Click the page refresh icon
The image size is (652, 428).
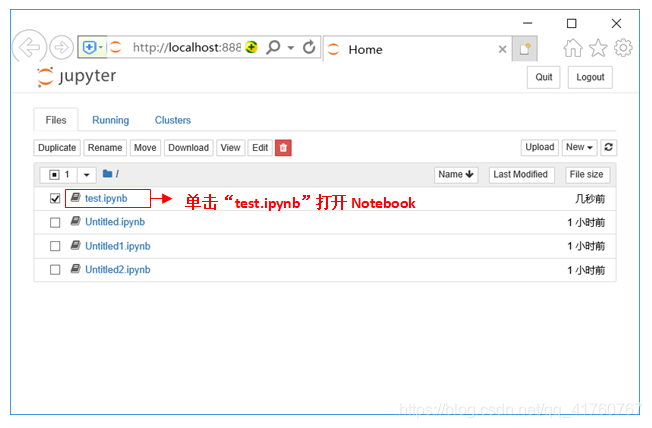tap(309, 47)
